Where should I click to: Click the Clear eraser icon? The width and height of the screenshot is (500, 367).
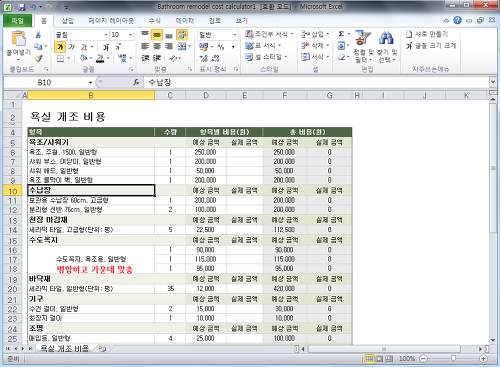pos(341,57)
